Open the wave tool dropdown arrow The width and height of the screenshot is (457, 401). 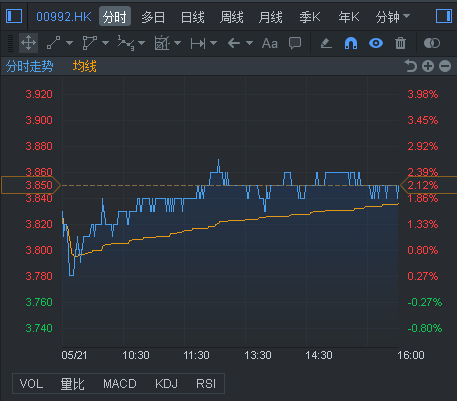[142, 43]
